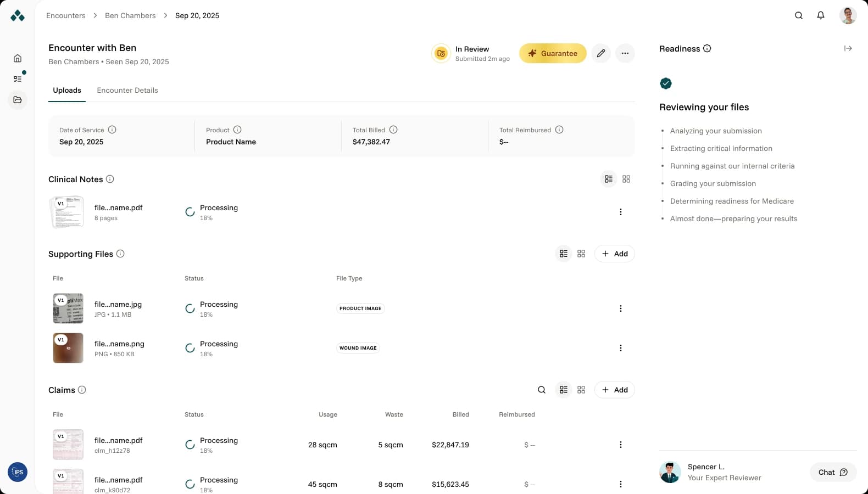This screenshot has height=494, width=868.
Task: Open Chat with the expert reviewer
Action: [833, 472]
